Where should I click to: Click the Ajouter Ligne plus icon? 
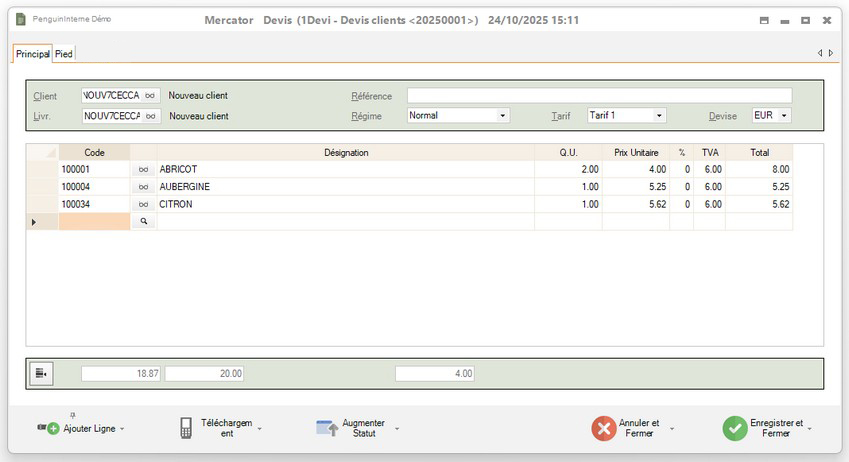[53, 428]
